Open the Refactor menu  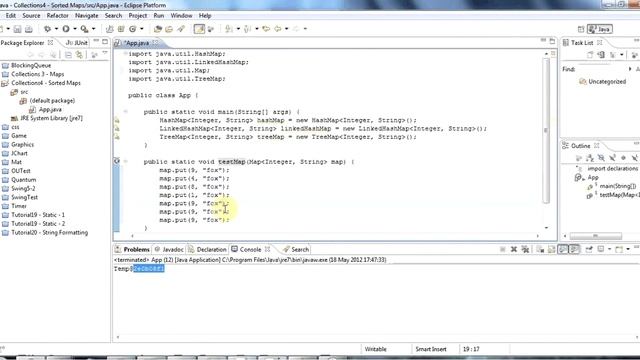coord(58,16)
